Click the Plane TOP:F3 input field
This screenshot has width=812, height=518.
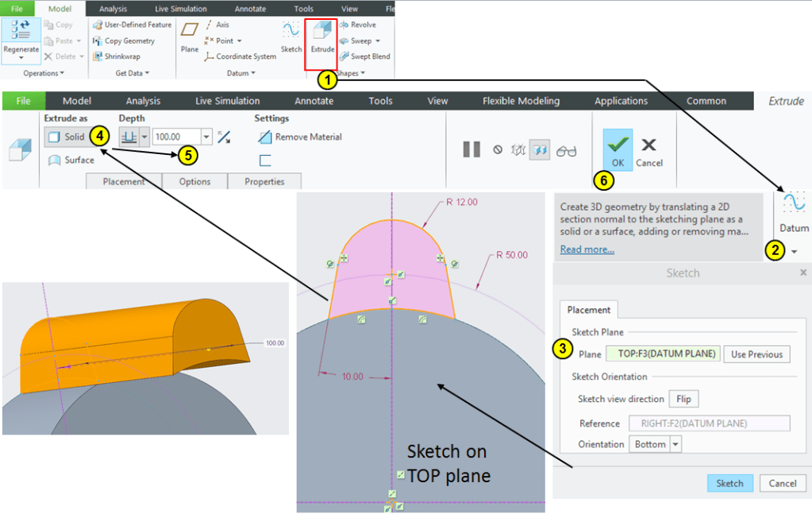coord(663,354)
